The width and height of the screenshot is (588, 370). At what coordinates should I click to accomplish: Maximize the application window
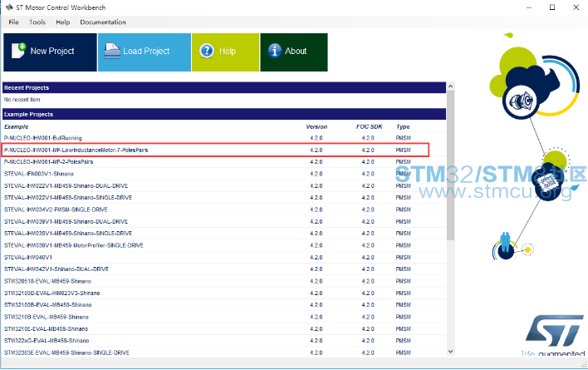[x=551, y=7]
